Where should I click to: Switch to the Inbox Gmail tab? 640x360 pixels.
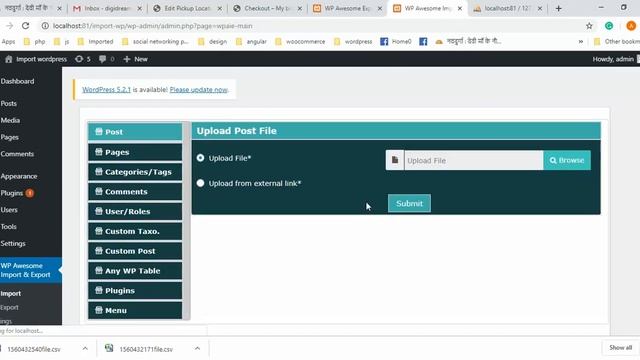coord(107,8)
